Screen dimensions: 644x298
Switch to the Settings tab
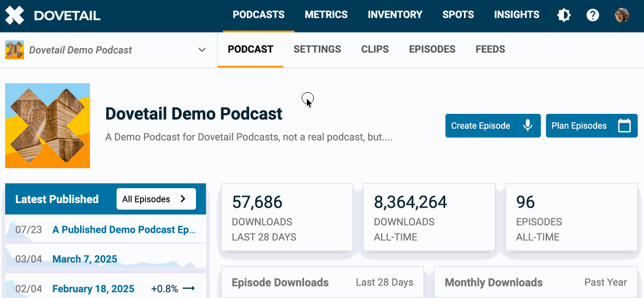tap(317, 49)
